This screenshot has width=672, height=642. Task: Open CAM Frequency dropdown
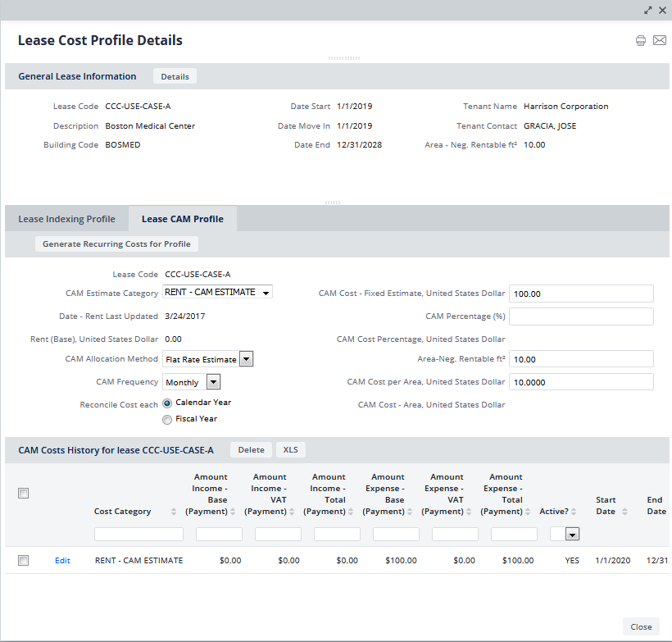click(213, 382)
